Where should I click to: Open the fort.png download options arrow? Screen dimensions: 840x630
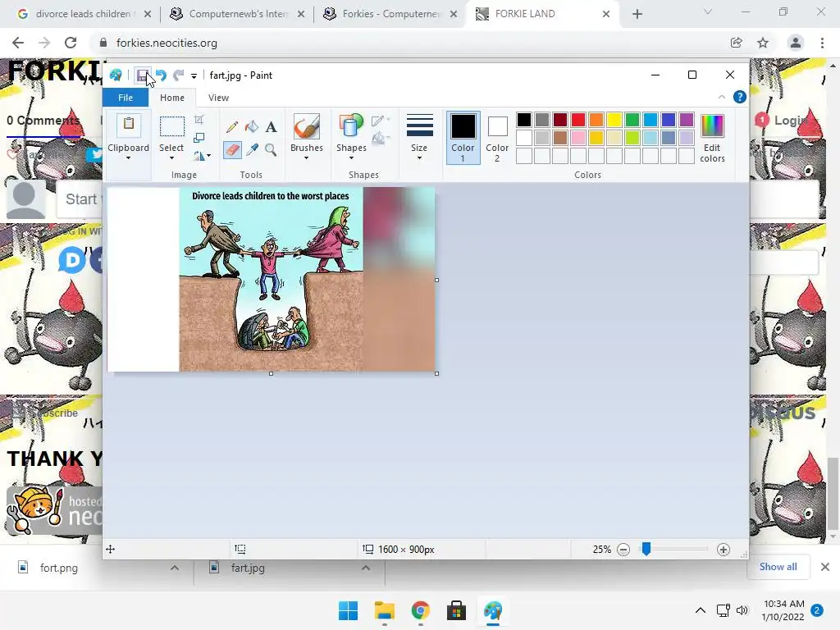[x=175, y=568]
